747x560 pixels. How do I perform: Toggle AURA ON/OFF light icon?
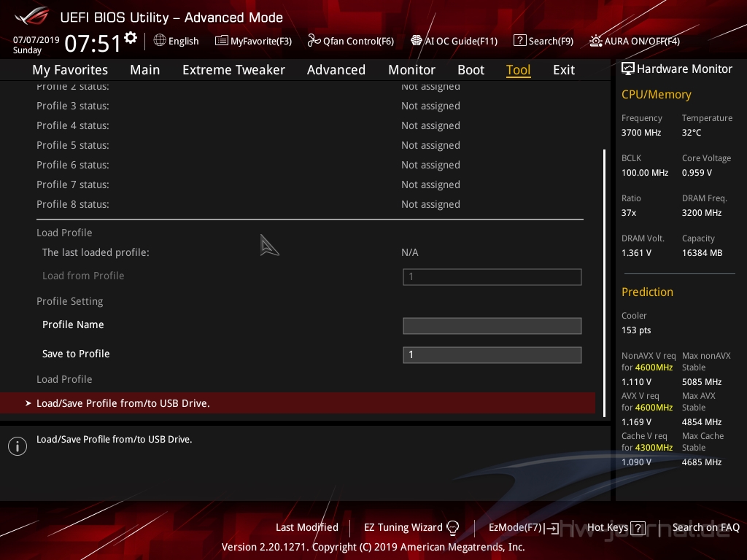pos(595,41)
